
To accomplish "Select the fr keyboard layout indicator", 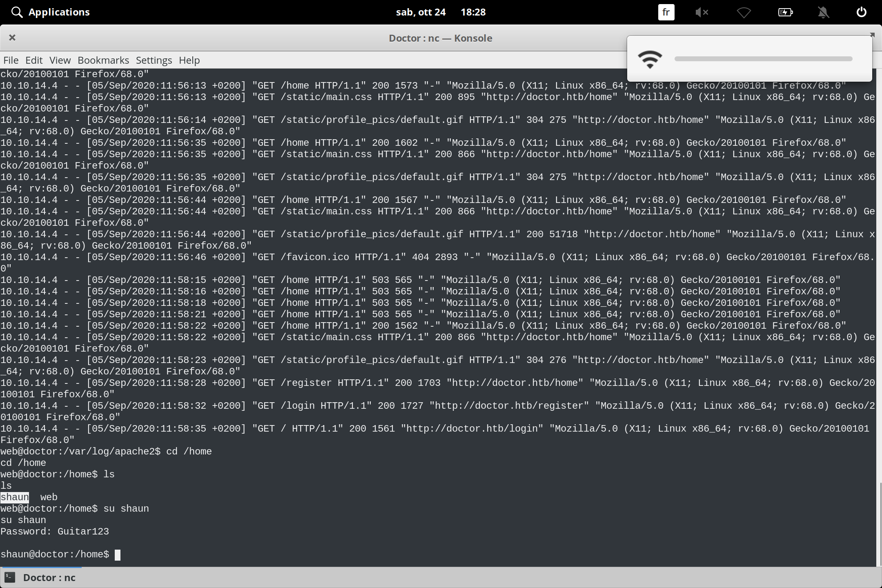I will (666, 12).
